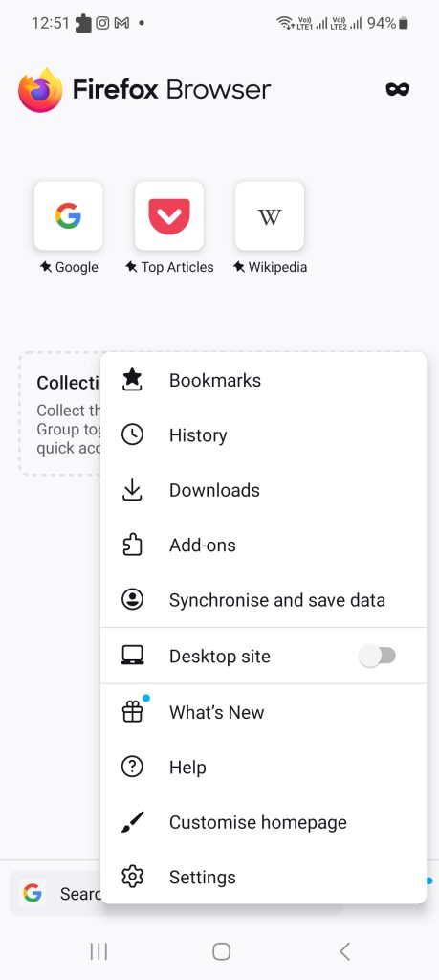Screen dimensions: 439x980
Task: Tap the Android home button
Action: (x=221, y=951)
